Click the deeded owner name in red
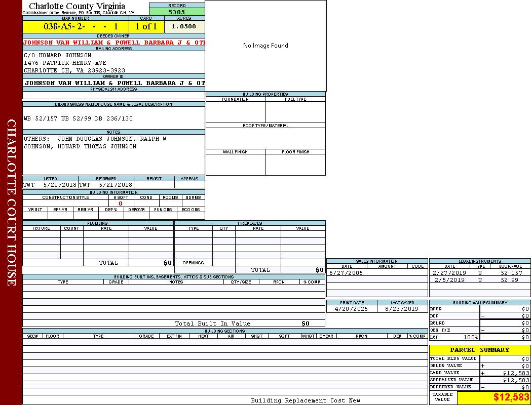Image resolution: width=532 pixels, height=405 pixels. point(113,43)
